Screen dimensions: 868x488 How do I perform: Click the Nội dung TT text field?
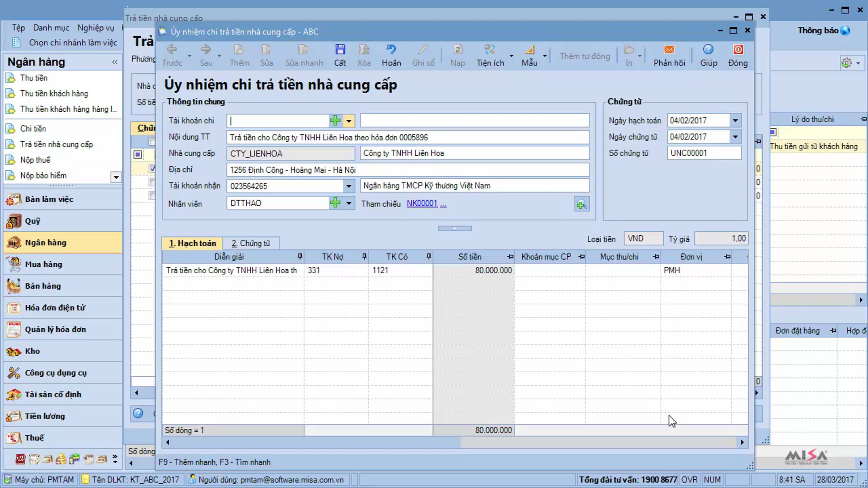point(408,137)
